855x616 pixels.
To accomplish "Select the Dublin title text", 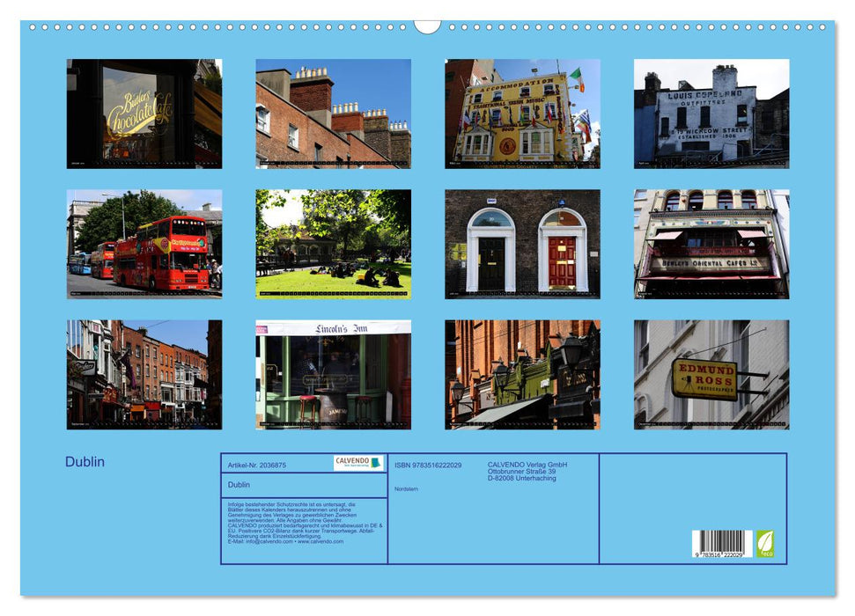I will (85, 461).
